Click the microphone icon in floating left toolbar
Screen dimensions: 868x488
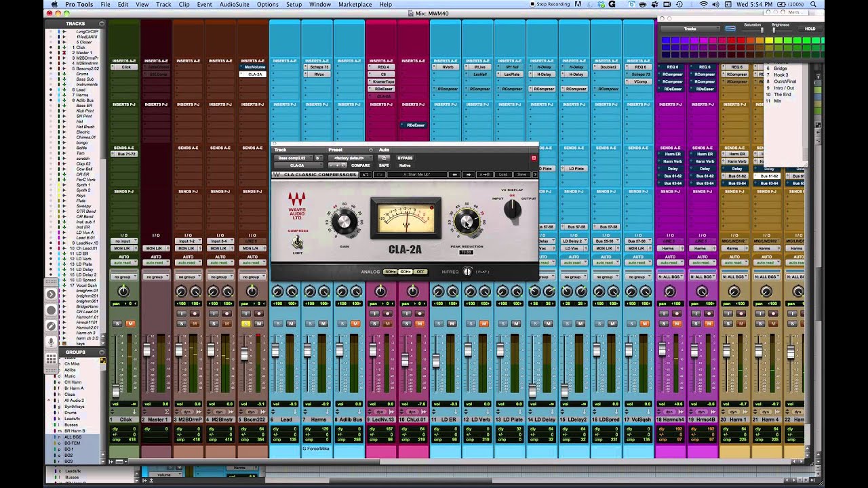[x=51, y=342]
